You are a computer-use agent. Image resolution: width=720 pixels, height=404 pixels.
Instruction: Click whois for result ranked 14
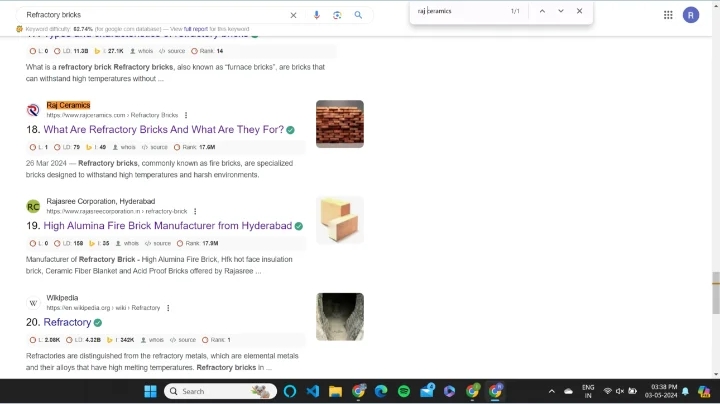141,51
